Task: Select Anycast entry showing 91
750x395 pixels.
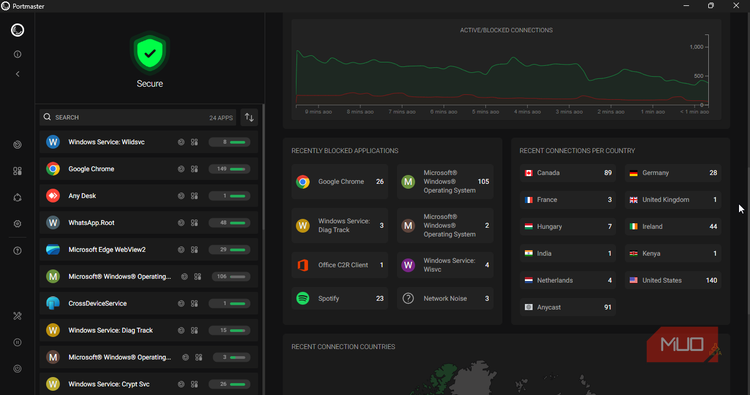Action: coord(568,307)
